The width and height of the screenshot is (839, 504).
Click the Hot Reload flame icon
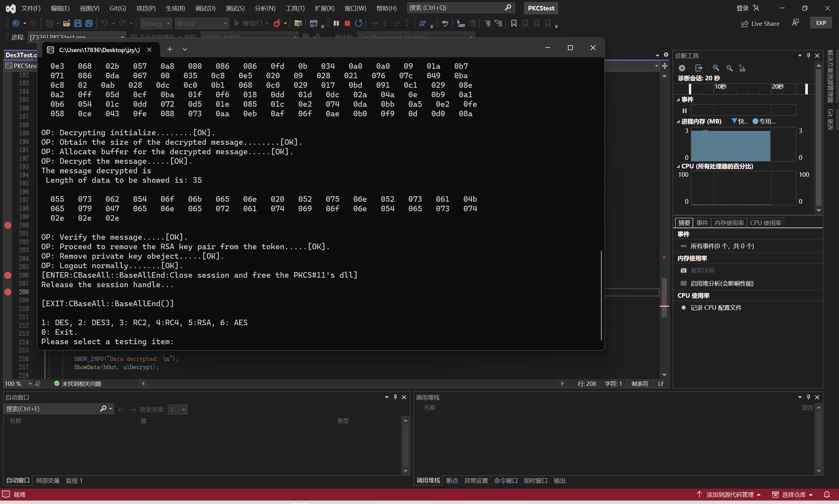coord(277,23)
